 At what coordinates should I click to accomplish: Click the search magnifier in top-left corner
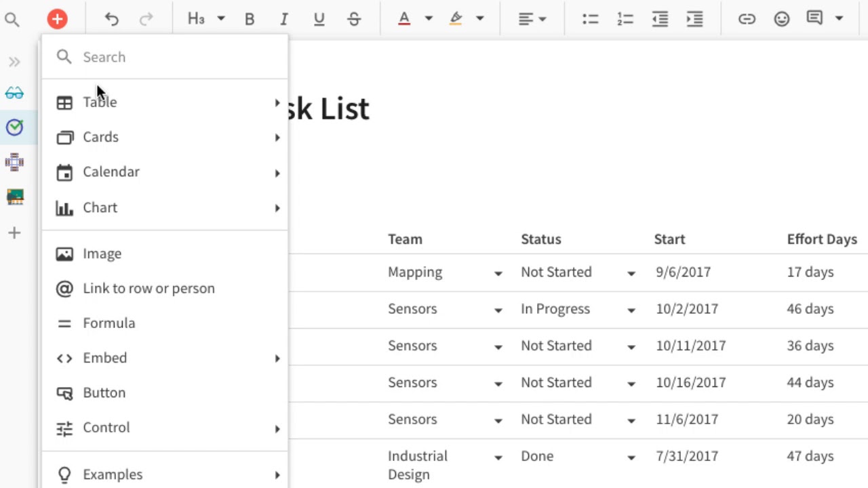coord(12,20)
